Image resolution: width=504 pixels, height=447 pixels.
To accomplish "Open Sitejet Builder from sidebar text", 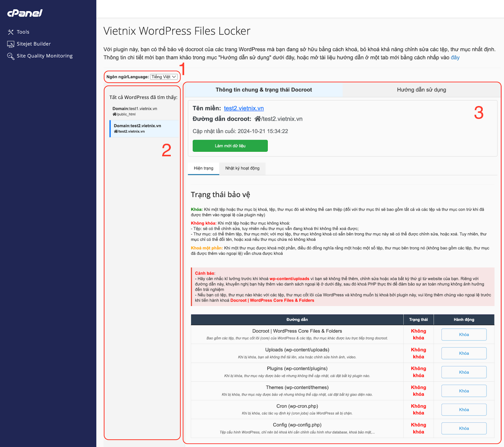I will [34, 44].
